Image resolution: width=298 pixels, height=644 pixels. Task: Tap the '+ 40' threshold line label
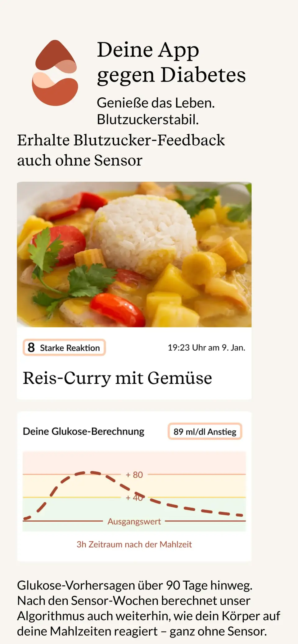(134, 498)
